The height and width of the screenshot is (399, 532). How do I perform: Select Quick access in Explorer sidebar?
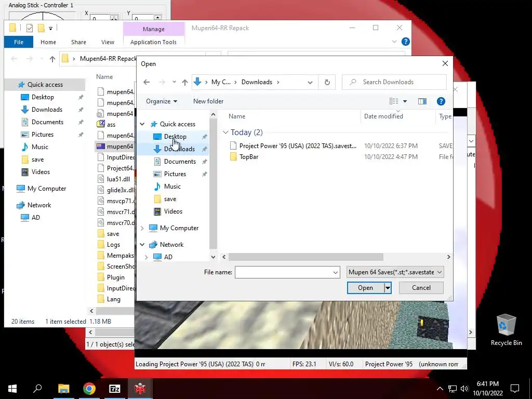click(45, 85)
